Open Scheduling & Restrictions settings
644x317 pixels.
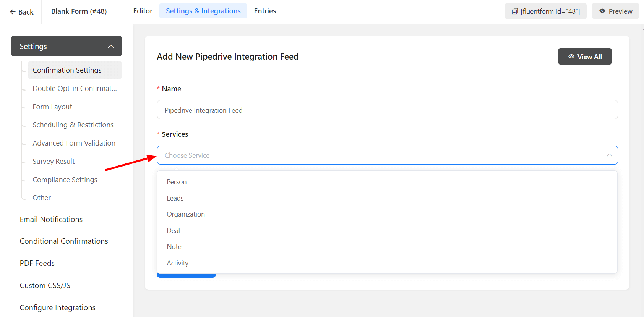pos(73,125)
